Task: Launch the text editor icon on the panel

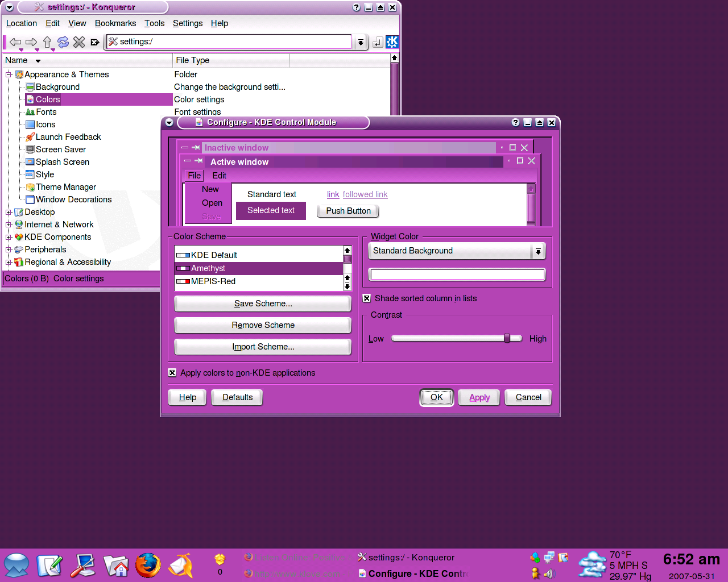Action: click(x=49, y=565)
